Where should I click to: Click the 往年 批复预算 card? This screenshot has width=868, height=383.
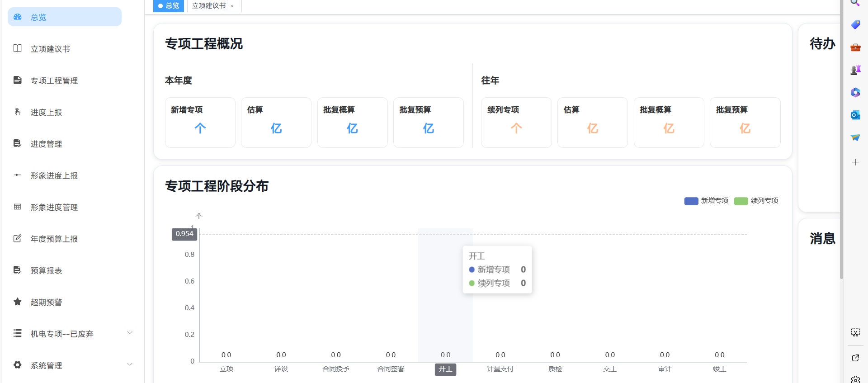pos(745,123)
